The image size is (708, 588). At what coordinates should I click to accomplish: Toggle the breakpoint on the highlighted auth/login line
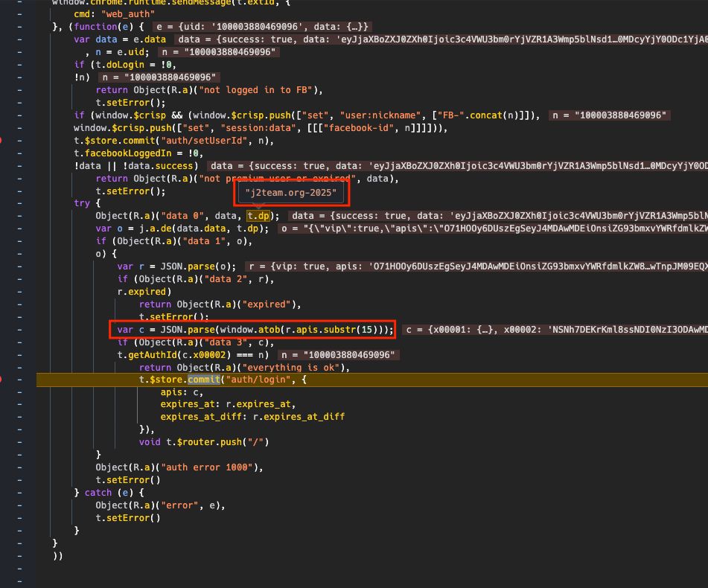pos(1,380)
